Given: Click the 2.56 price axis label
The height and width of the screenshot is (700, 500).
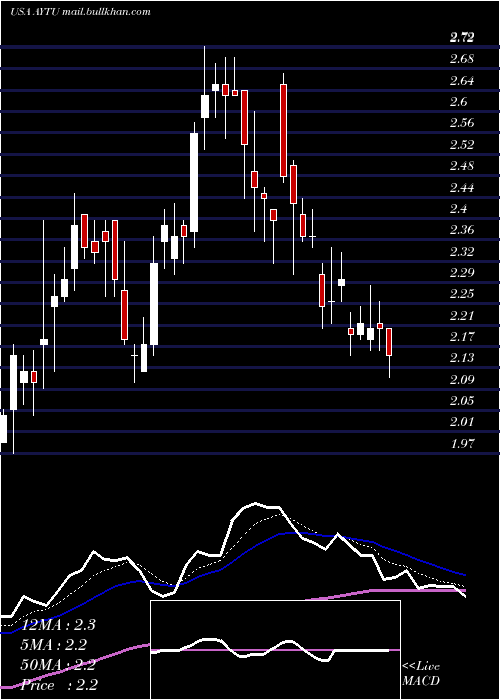Looking at the screenshot, I should [x=462, y=123].
